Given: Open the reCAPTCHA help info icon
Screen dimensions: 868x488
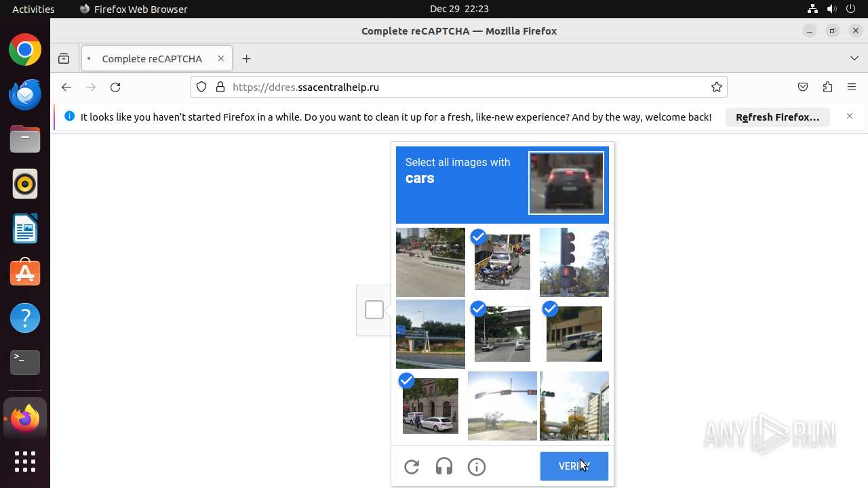Looking at the screenshot, I should 477,466.
